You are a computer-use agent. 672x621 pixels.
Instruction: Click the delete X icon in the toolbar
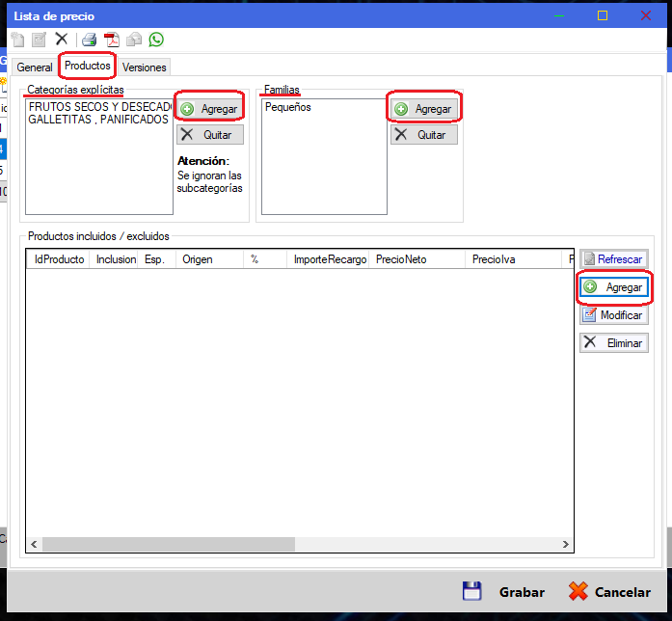[62, 40]
